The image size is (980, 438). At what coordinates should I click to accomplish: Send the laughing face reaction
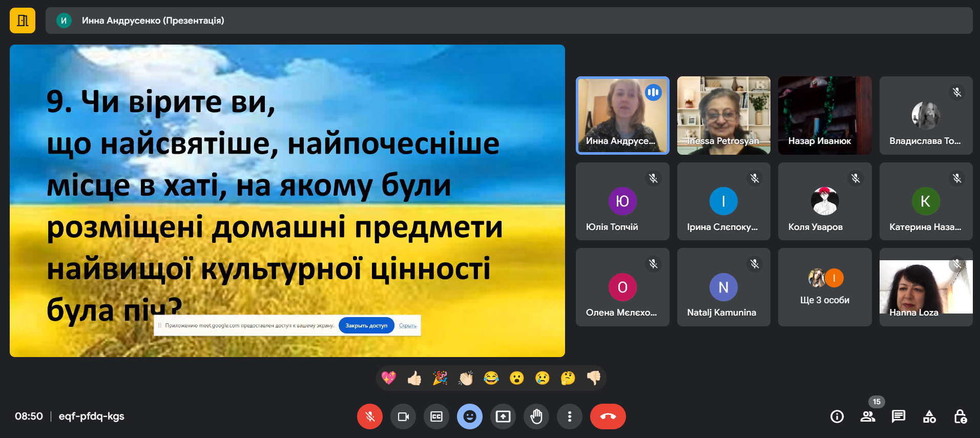[x=491, y=378]
